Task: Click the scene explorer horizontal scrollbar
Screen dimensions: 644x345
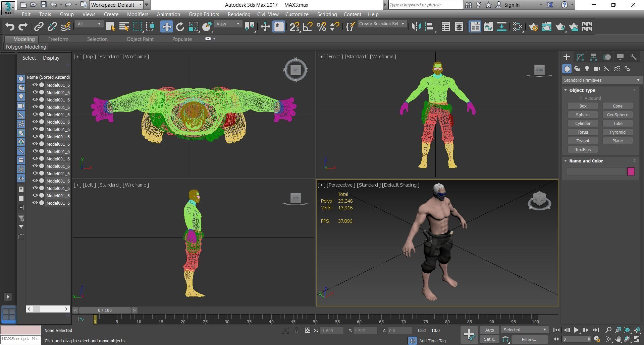Action: [48, 309]
